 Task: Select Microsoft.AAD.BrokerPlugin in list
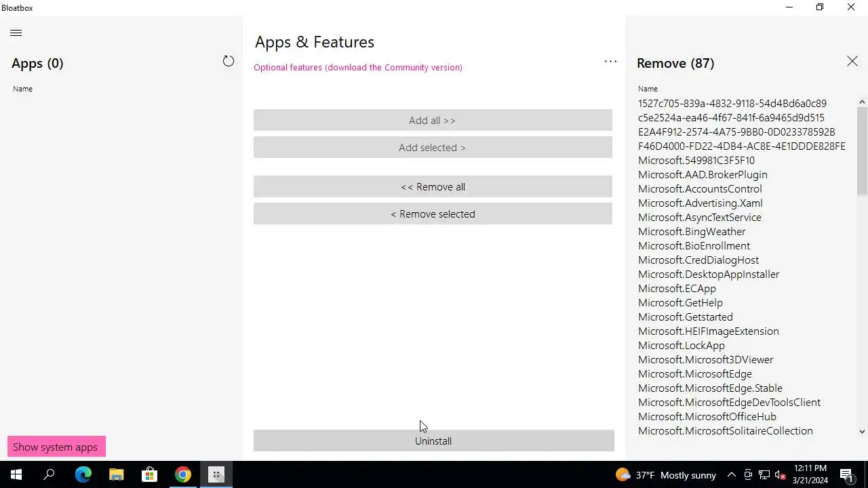click(703, 175)
